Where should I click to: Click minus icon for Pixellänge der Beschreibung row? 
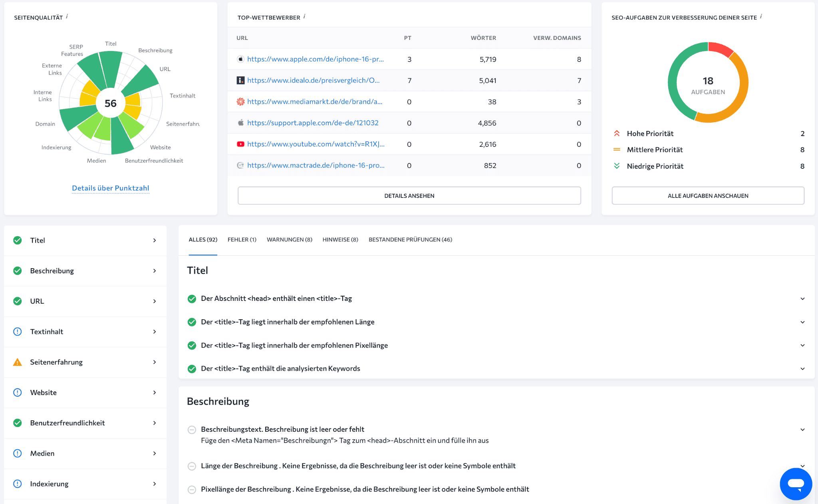coord(192,490)
